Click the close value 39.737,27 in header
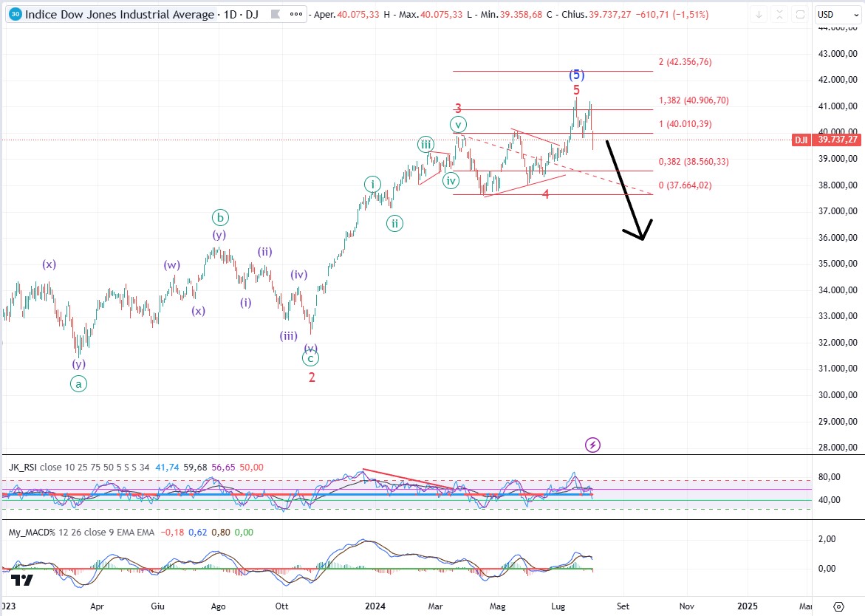 610,14
